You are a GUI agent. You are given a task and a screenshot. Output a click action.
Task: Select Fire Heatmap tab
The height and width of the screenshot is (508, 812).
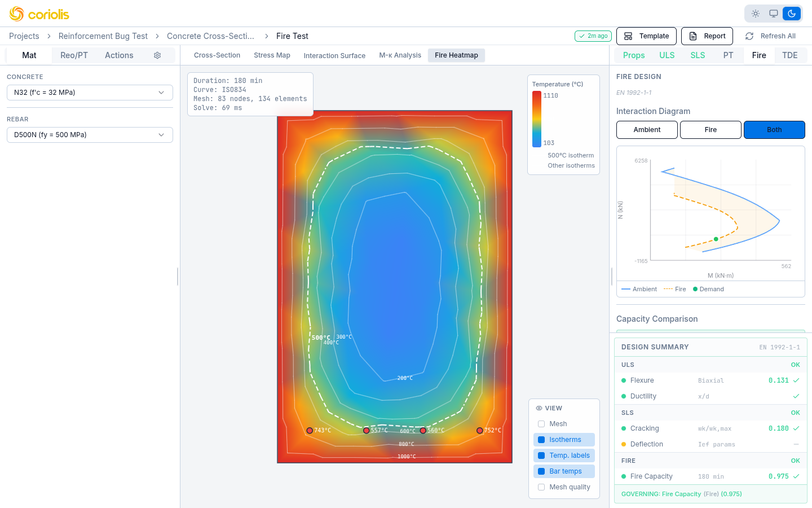coord(456,55)
